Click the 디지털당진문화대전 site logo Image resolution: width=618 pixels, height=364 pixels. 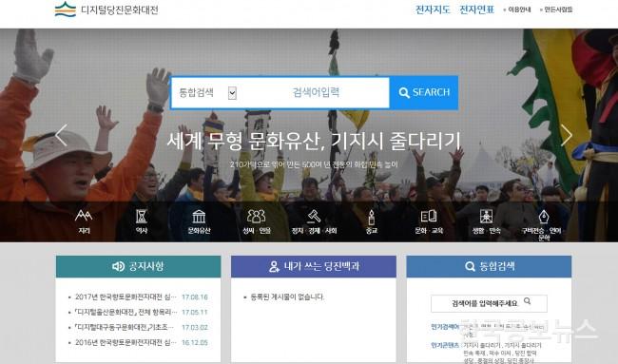[106, 10]
